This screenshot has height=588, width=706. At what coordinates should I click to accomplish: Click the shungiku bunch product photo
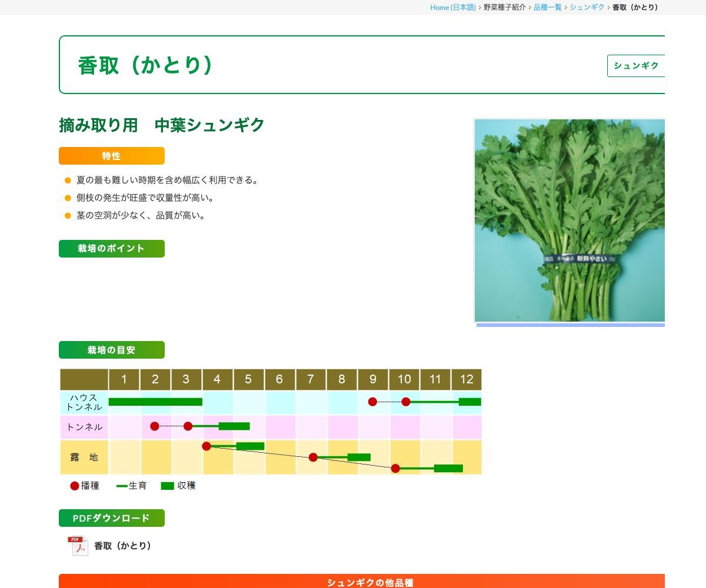pos(569,220)
